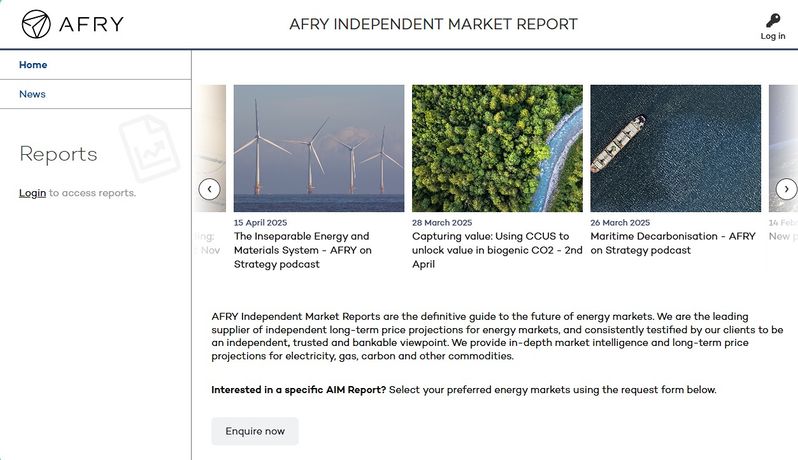Click the key icon to log in
798x460 pixels.
[x=772, y=19]
